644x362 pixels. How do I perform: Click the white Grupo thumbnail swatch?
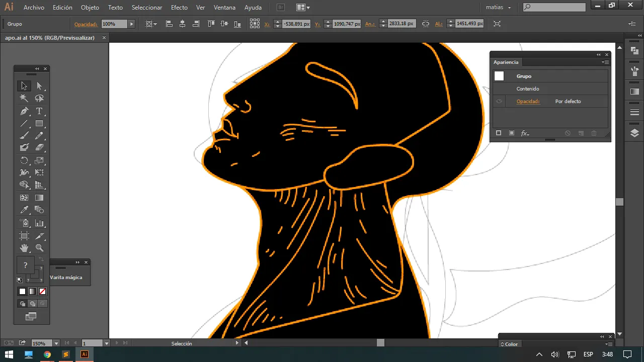(499, 76)
